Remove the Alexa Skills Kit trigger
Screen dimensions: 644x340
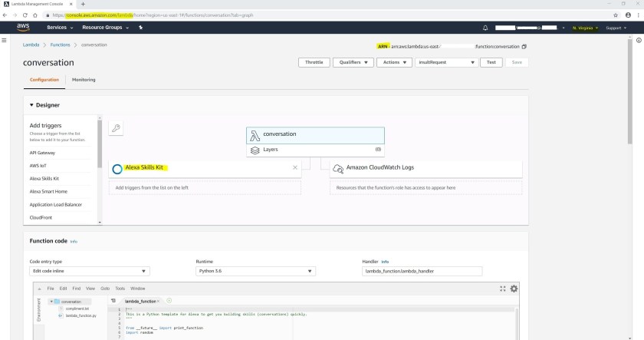tap(295, 167)
